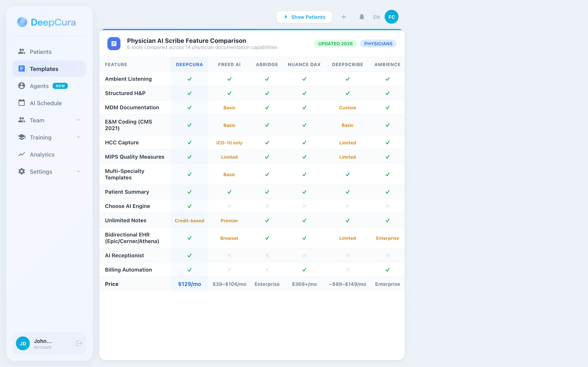
Task: Click the Analytics trend line icon
Action: pyautogui.click(x=22, y=154)
